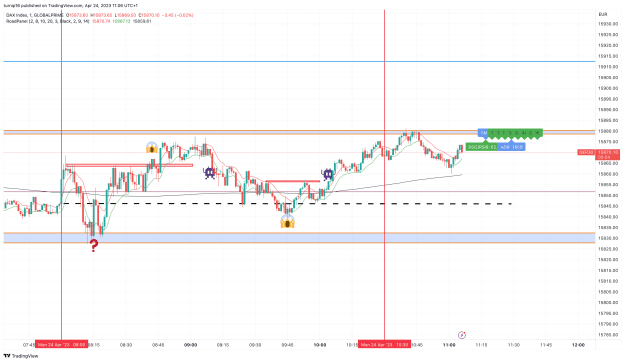625x362 pixels.
Task: Click the blue cell of the RoadPanel label
Action: [x=483, y=133]
